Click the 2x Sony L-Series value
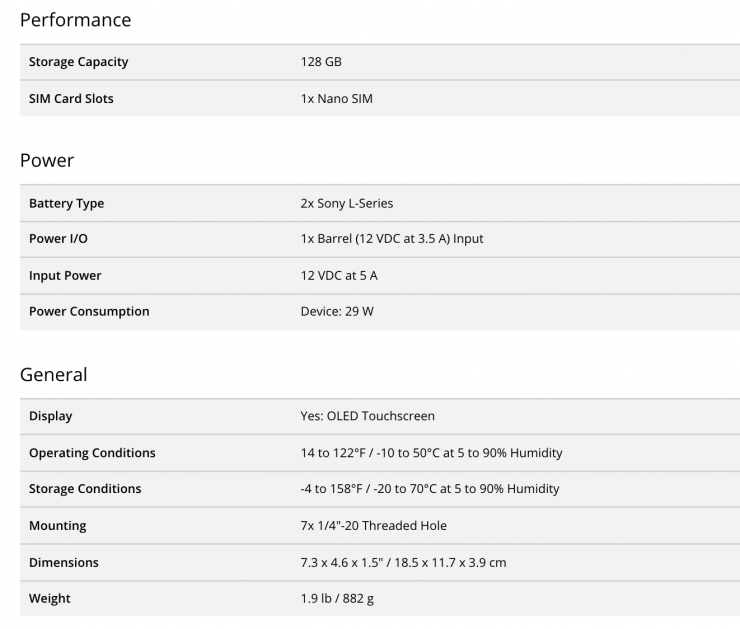The height and width of the screenshot is (629, 740). (x=347, y=203)
